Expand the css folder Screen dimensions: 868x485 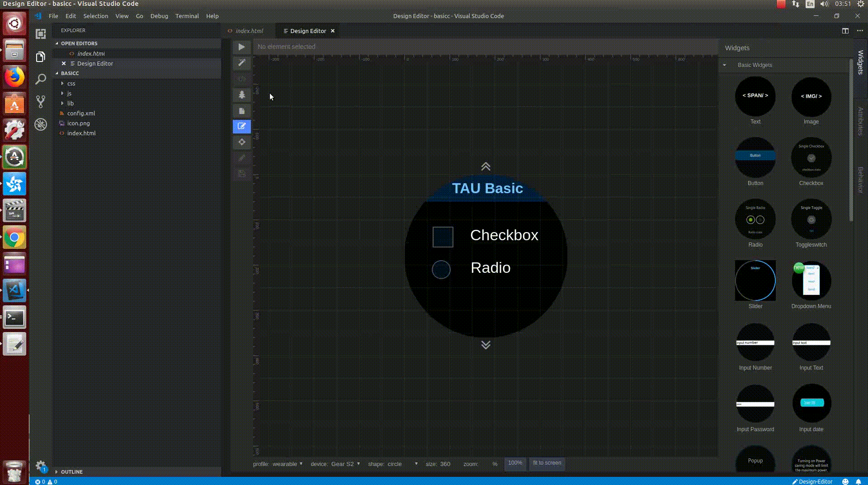(x=71, y=83)
